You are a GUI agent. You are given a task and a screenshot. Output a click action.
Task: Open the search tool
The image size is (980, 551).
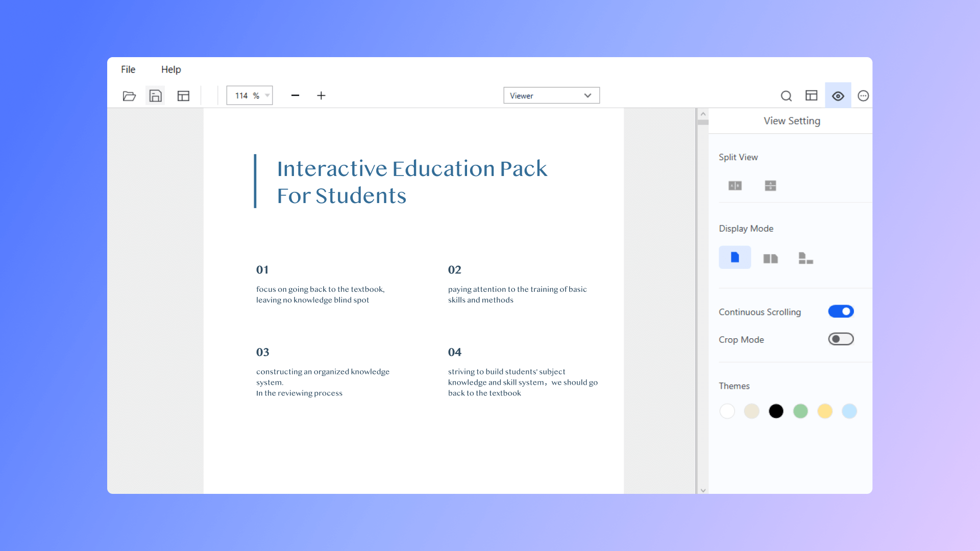(786, 95)
